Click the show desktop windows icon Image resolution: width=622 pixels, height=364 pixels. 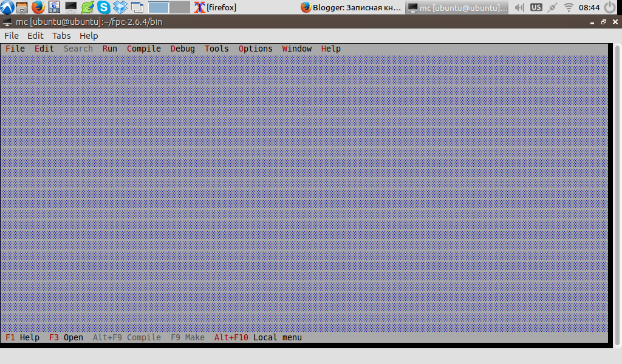click(x=137, y=7)
